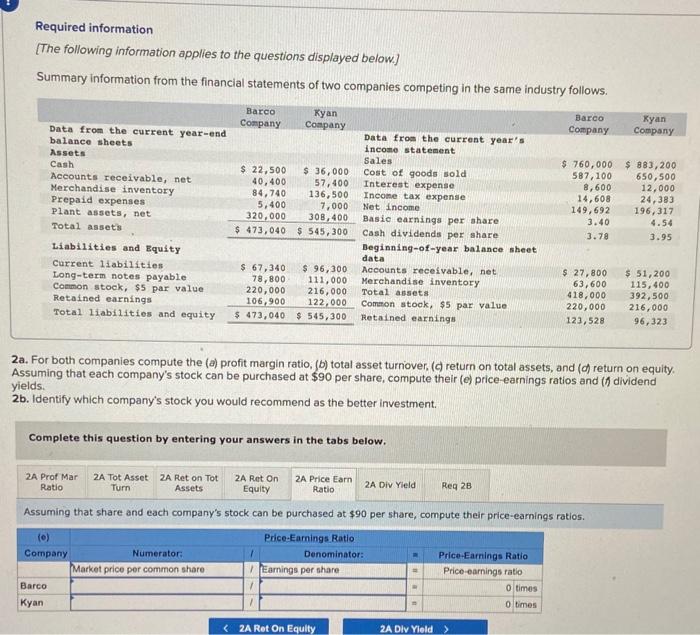
Task: Click the Kyan row label in answer table
Action: pyautogui.click(x=32, y=602)
